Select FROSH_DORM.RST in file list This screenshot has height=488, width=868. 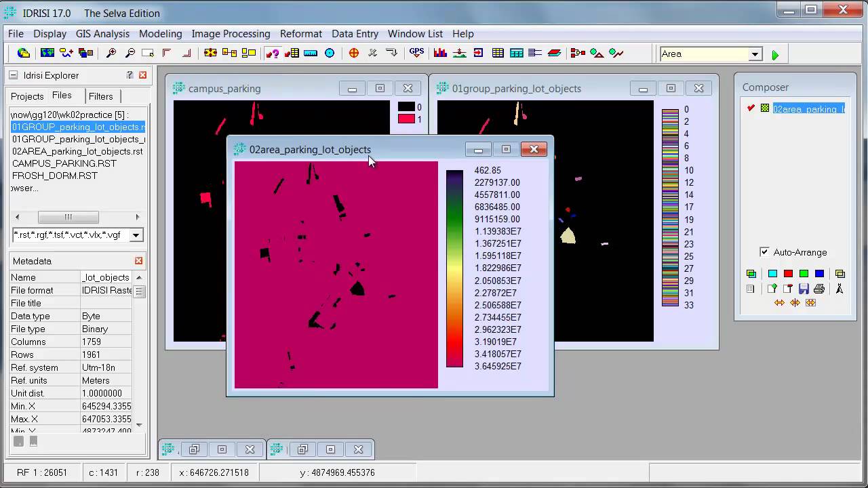[x=55, y=176]
